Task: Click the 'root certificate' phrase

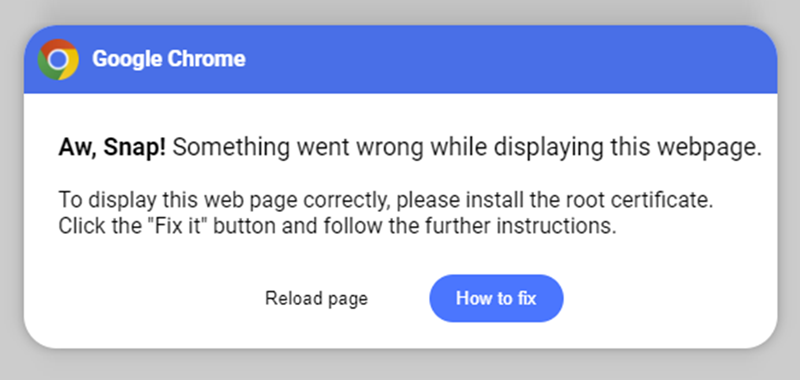Action: [639, 199]
